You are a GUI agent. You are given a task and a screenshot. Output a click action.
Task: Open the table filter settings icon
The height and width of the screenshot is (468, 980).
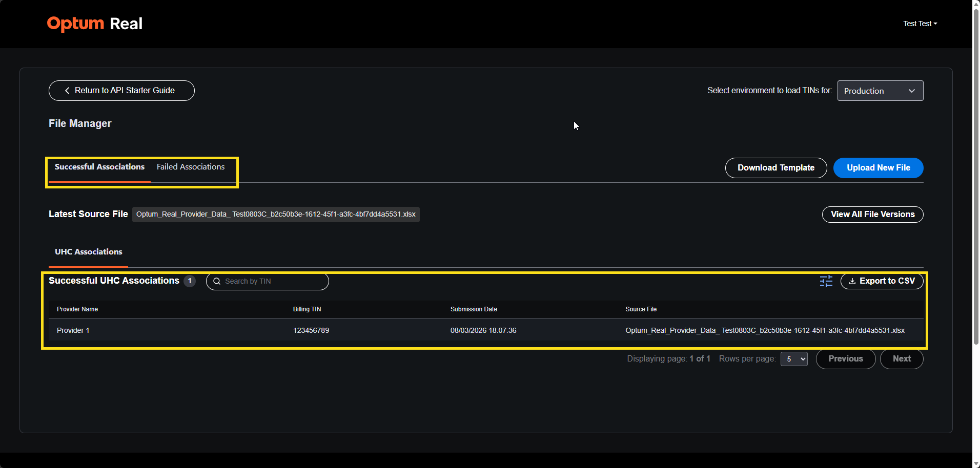tap(826, 281)
